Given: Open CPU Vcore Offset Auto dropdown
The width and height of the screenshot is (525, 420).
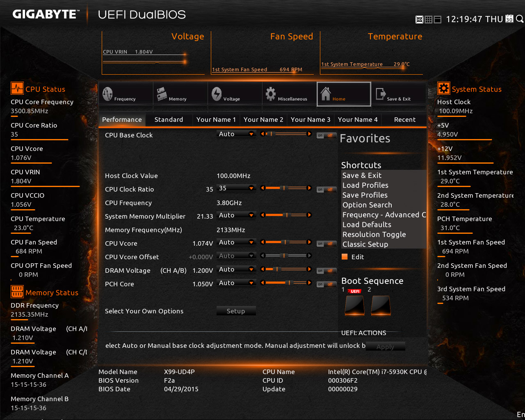Looking at the screenshot, I should [x=236, y=256].
